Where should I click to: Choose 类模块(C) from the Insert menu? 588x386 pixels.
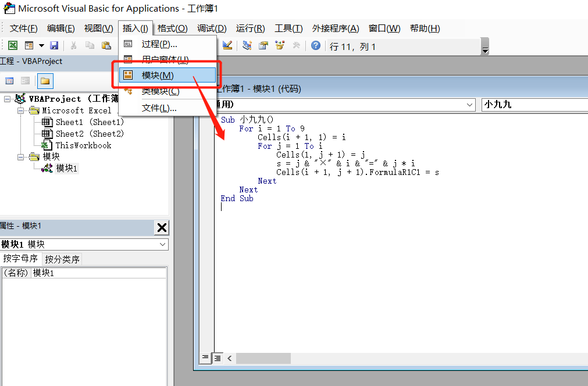pyautogui.click(x=168, y=91)
